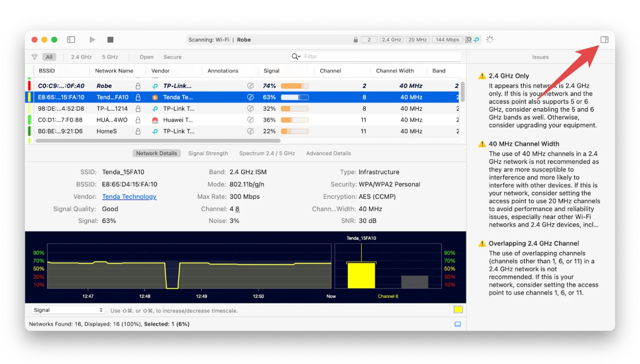
Task: Sort by Network Name column header
Action: pos(114,71)
